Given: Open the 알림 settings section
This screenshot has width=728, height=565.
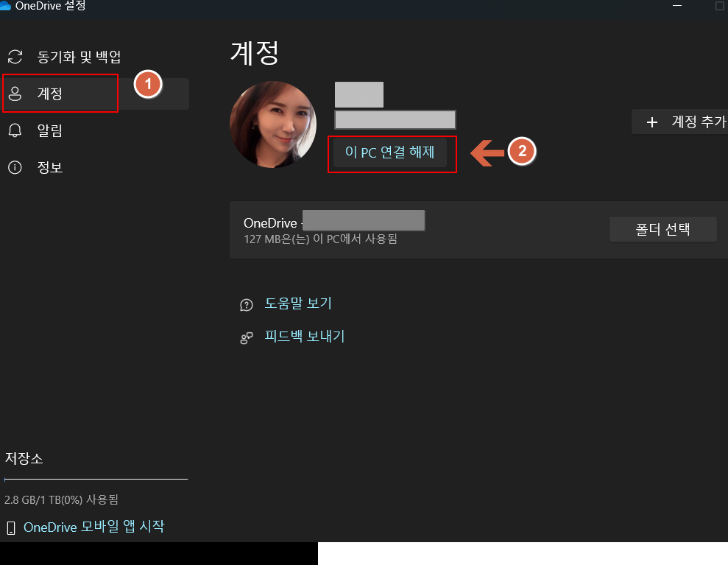Looking at the screenshot, I should tap(49, 130).
